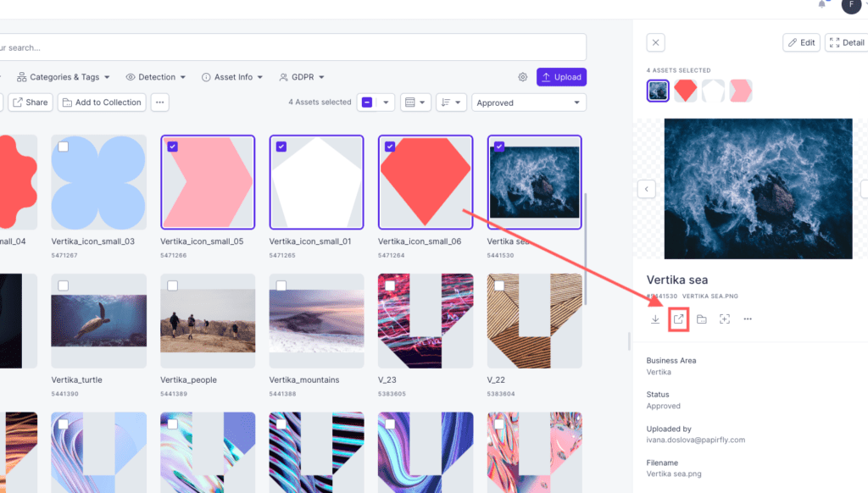This screenshot has height=493, width=868.
Task: Open the GDPR filter menu
Action: (x=302, y=77)
